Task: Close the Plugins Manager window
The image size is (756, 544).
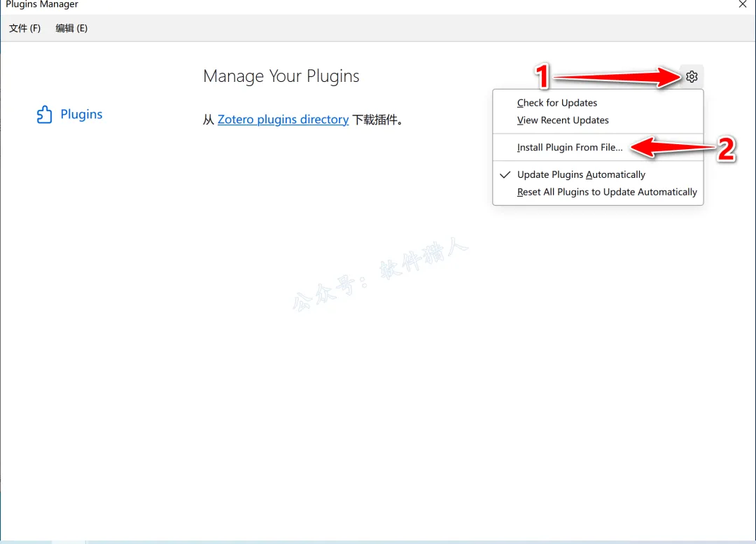Action: (x=743, y=4)
